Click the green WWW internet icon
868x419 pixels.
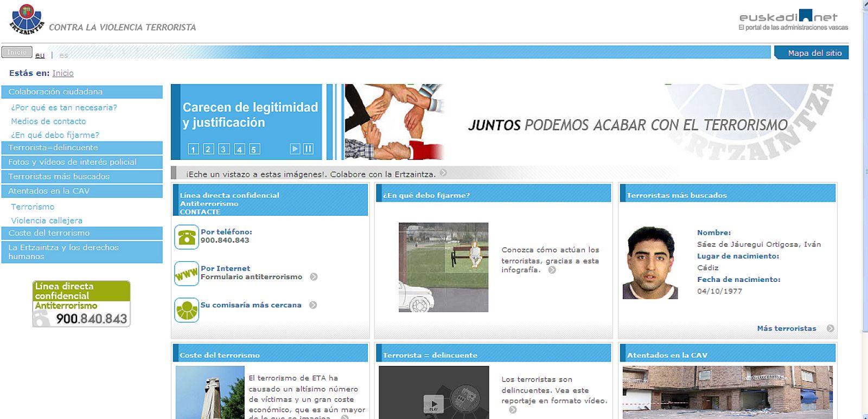pos(187,274)
